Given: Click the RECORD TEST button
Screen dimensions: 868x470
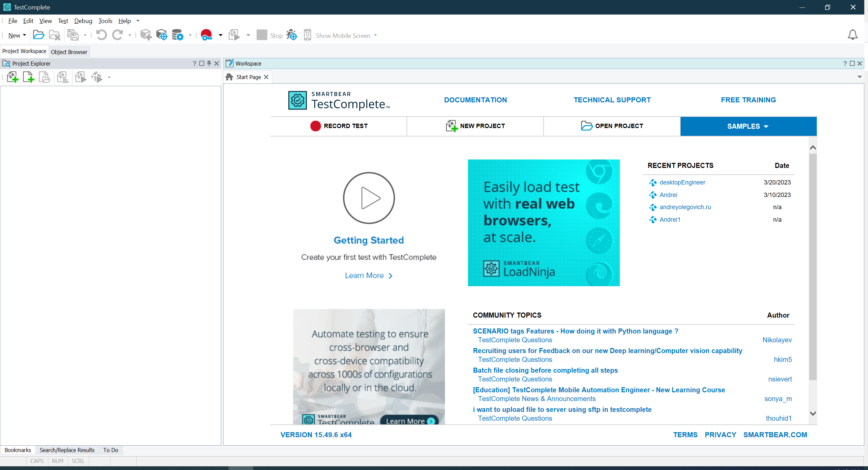Looking at the screenshot, I should point(339,126).
